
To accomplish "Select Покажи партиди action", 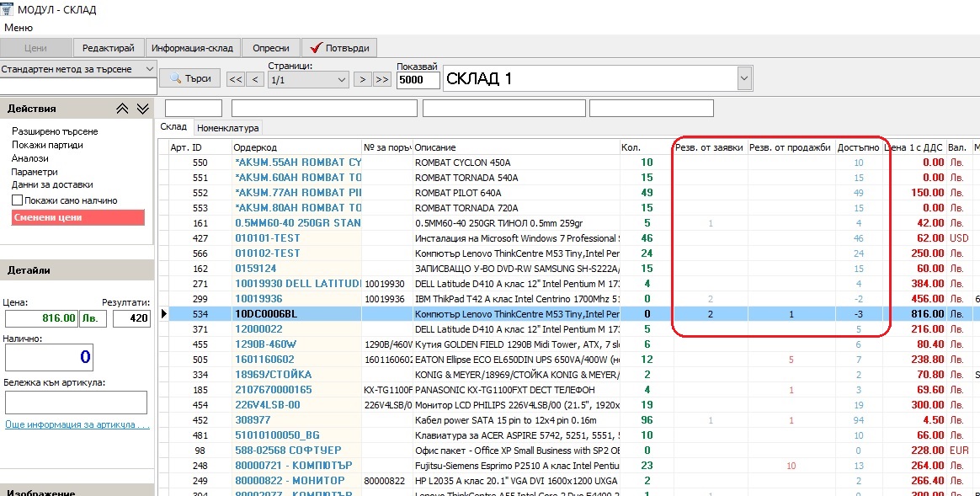I will tap(47, 145).
